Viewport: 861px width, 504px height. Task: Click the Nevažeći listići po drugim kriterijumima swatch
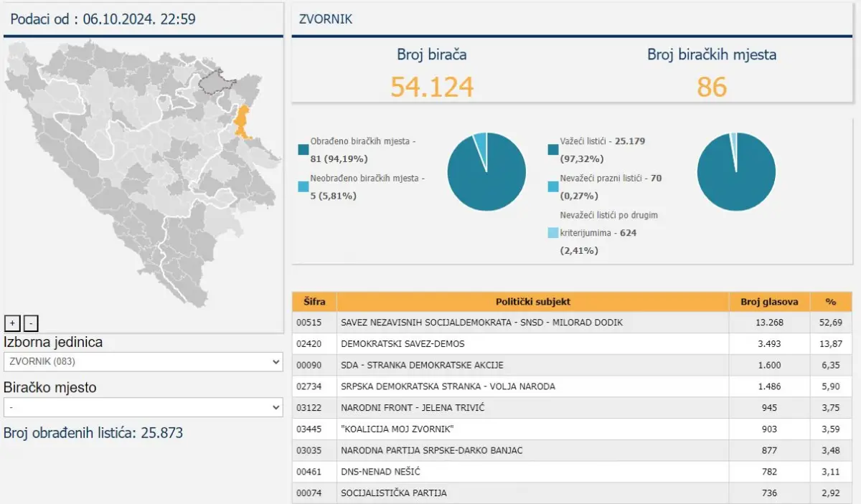click(x=553, y=233)
